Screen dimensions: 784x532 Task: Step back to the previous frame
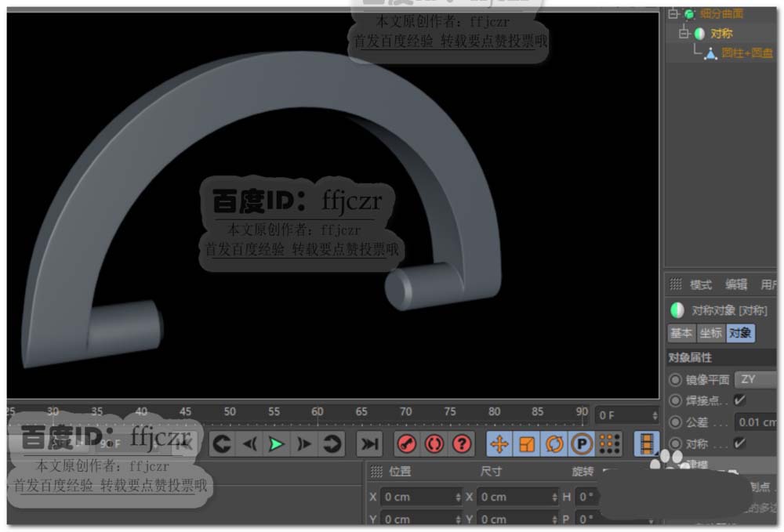(249, 443)
